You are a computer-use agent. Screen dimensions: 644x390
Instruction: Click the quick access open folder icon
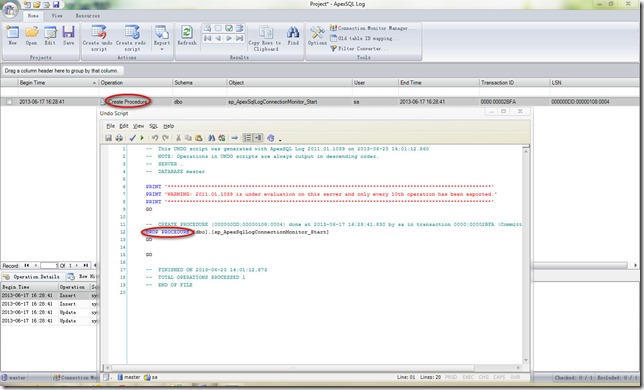(x=37, y=5)
